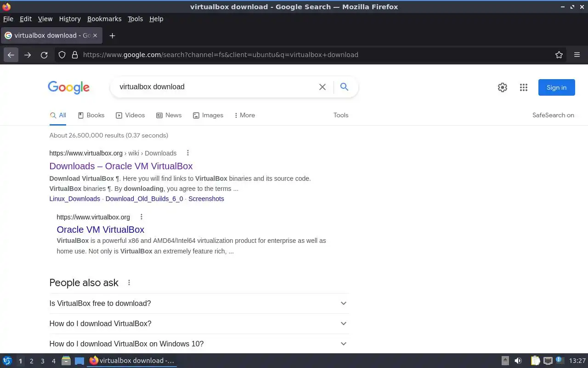Open options dots for Downloads result
Screen dimensions: 588x368
(187, 153)
